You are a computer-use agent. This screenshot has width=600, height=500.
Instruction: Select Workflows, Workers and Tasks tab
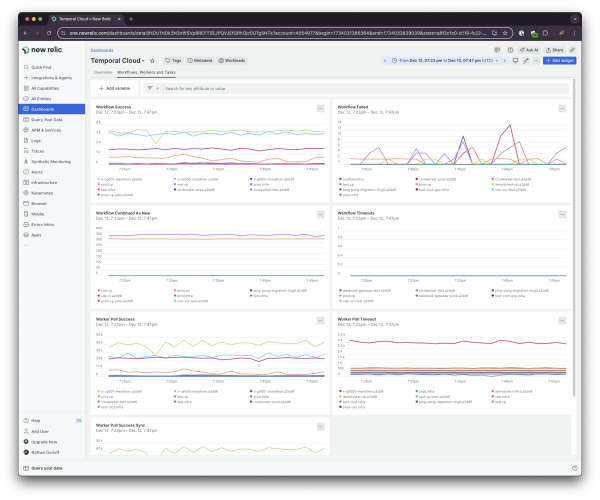point(147,73)
